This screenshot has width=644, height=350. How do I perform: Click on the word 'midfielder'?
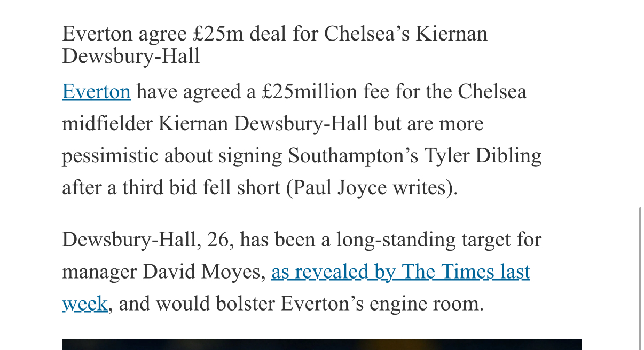(x=107, y=124)
